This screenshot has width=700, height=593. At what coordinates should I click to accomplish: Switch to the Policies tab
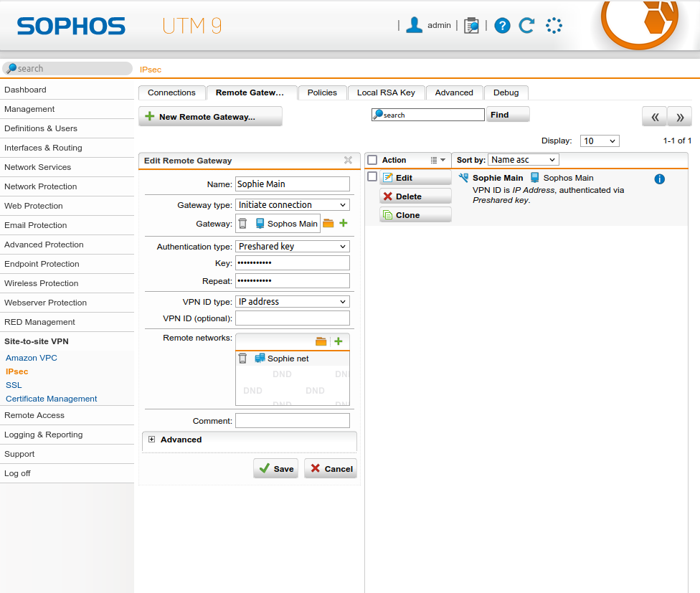point(322,92)
